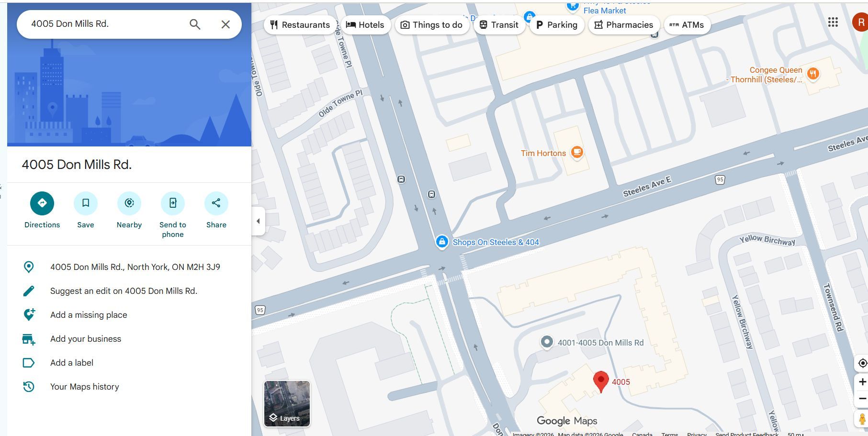Click the Flea Market shopping pin icon

click(x=572, y=6)
